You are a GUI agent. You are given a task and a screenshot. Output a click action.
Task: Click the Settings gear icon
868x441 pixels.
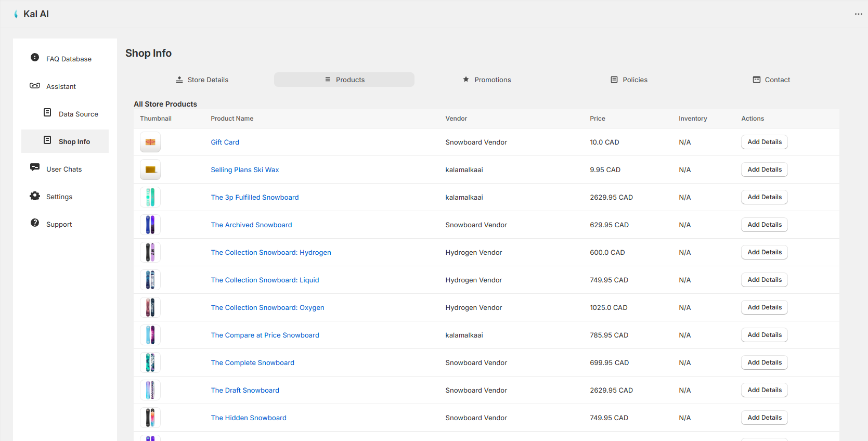click(x=35, y=196)
